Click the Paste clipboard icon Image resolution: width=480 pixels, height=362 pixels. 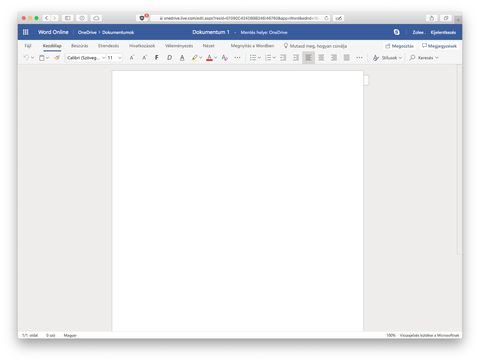(x=42, y=58)
